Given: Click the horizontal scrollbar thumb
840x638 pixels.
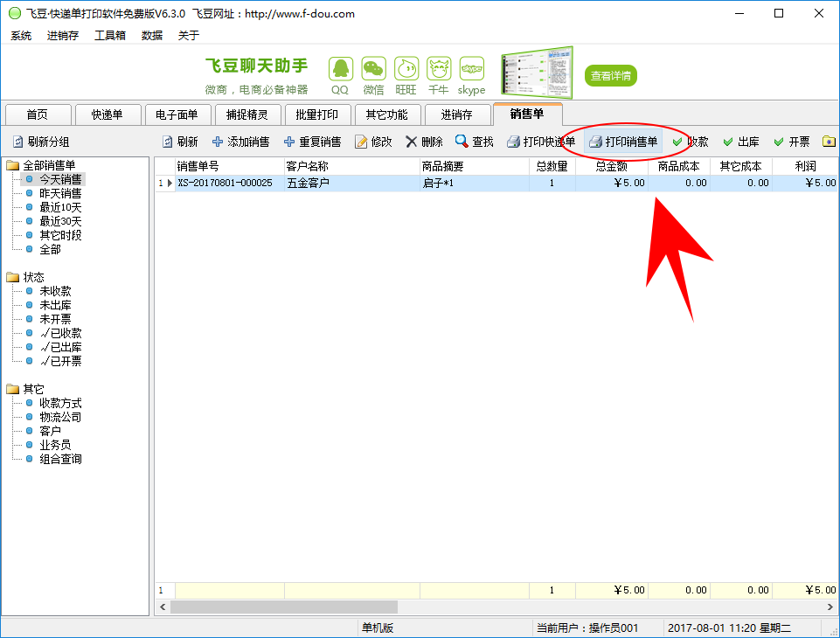Looking at the screenshot, I should [x=283, y=607].
